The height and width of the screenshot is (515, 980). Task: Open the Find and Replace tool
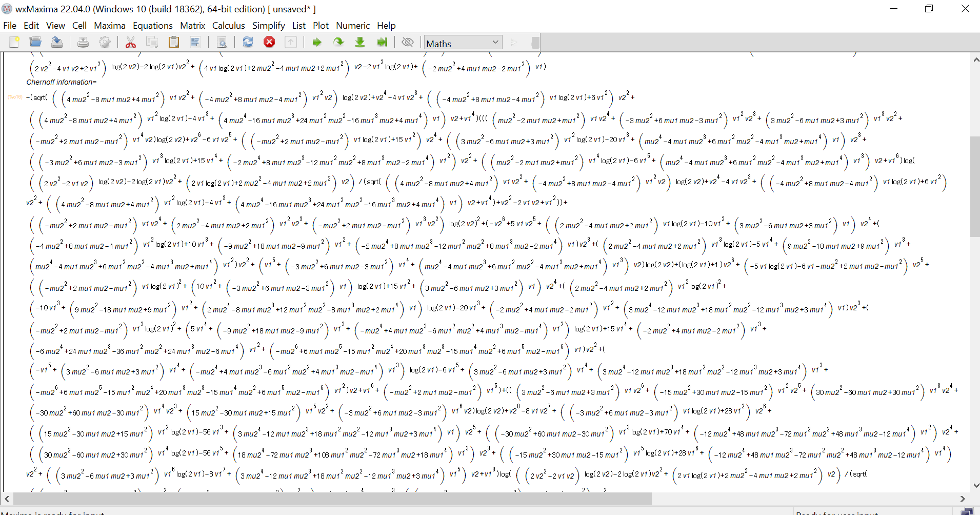222,42
